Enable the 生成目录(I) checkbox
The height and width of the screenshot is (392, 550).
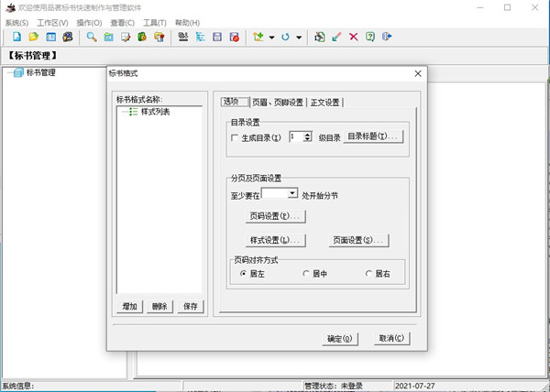(235, 137)
